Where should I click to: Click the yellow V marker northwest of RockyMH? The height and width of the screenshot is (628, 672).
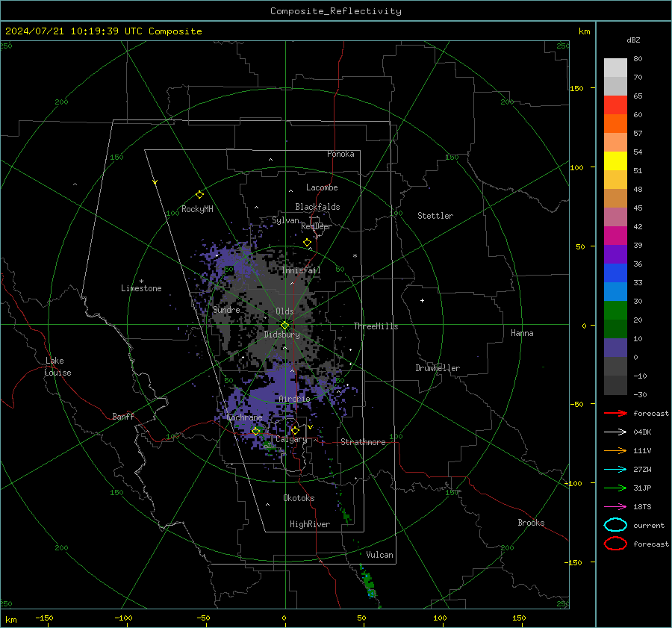point(155,182)
